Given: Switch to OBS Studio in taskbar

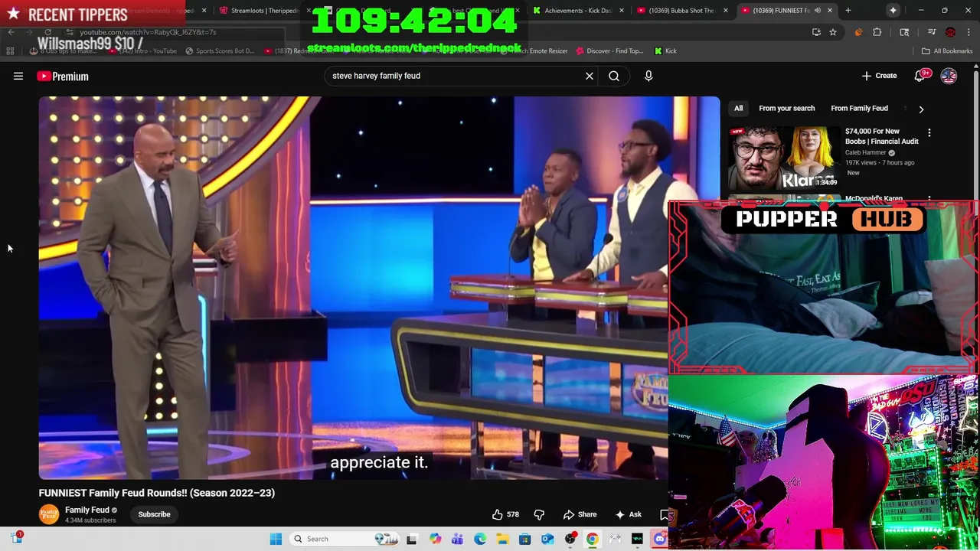Looking at the screenshot, I should tap(570, 539).
